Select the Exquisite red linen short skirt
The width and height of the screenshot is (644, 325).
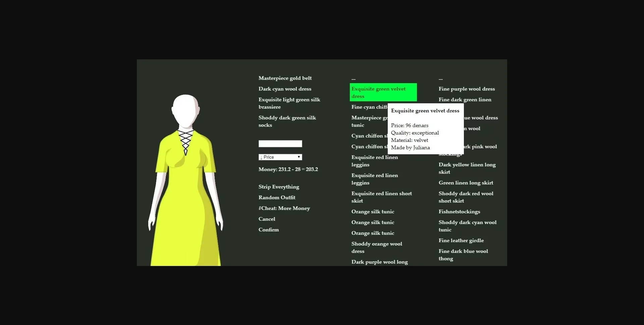click(x=381, y=197)
